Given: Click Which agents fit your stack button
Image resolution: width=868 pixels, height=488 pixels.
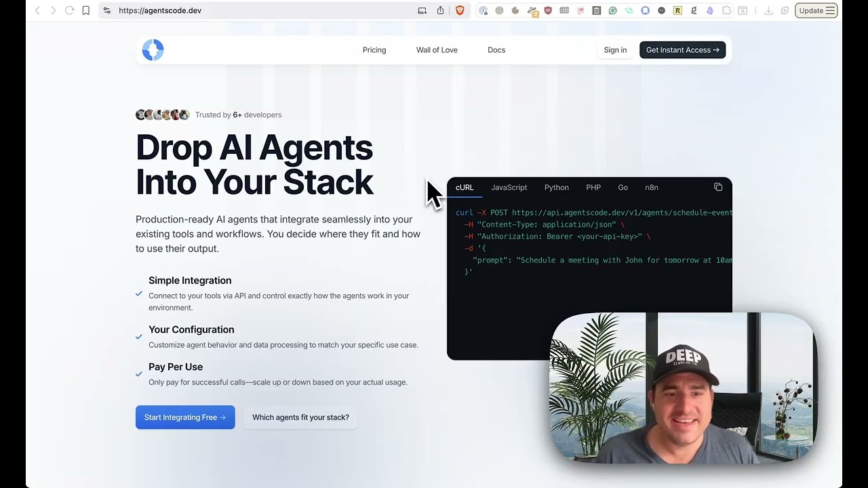Looking at the screenshot, I should 300,417.
